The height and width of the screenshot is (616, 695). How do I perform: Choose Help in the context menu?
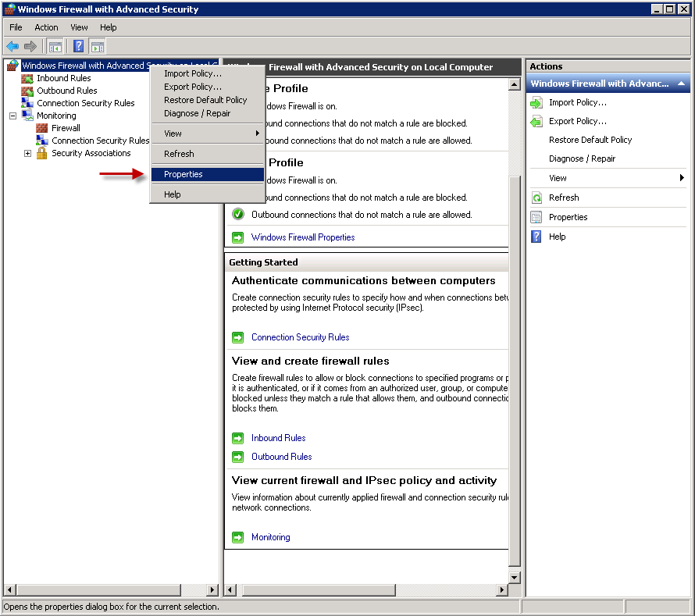point(208,194)
